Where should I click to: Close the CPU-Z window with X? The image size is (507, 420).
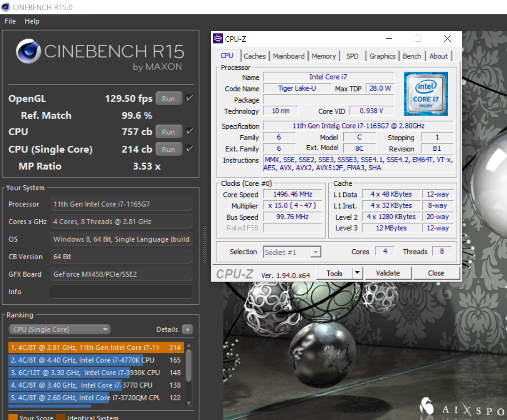tap(447, 39)
